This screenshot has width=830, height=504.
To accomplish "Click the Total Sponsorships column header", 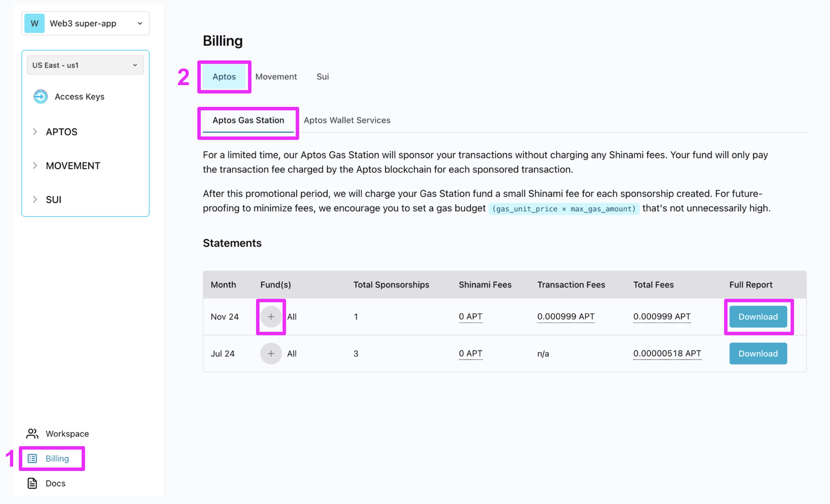I will pyautogui.click(x=391, y=285).
